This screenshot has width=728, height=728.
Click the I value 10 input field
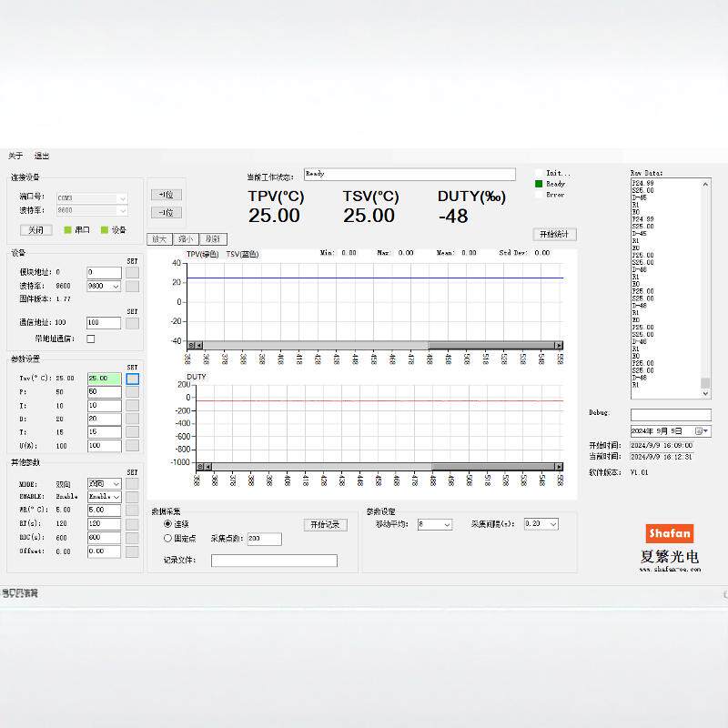point(105,405)
